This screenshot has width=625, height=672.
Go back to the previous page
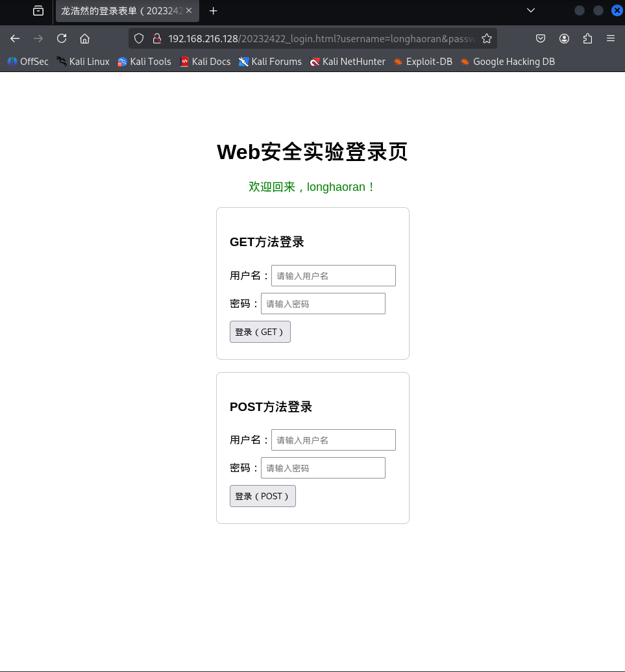15,38
